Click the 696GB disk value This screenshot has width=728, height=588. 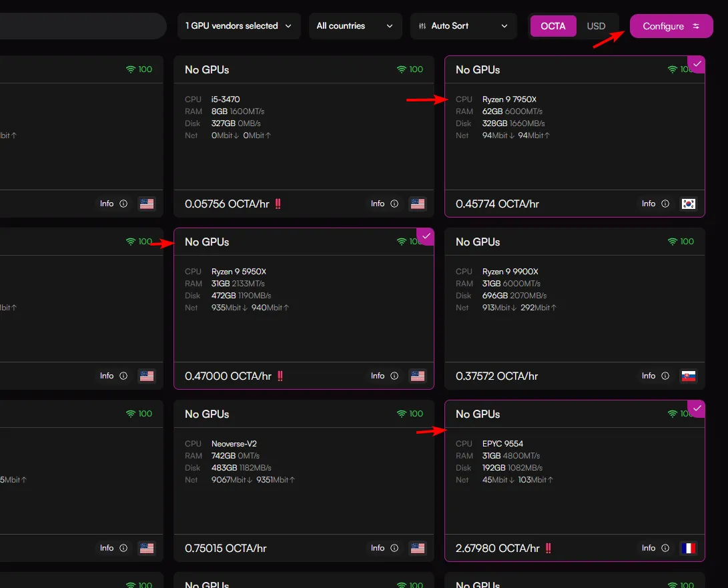coord(495,296)
